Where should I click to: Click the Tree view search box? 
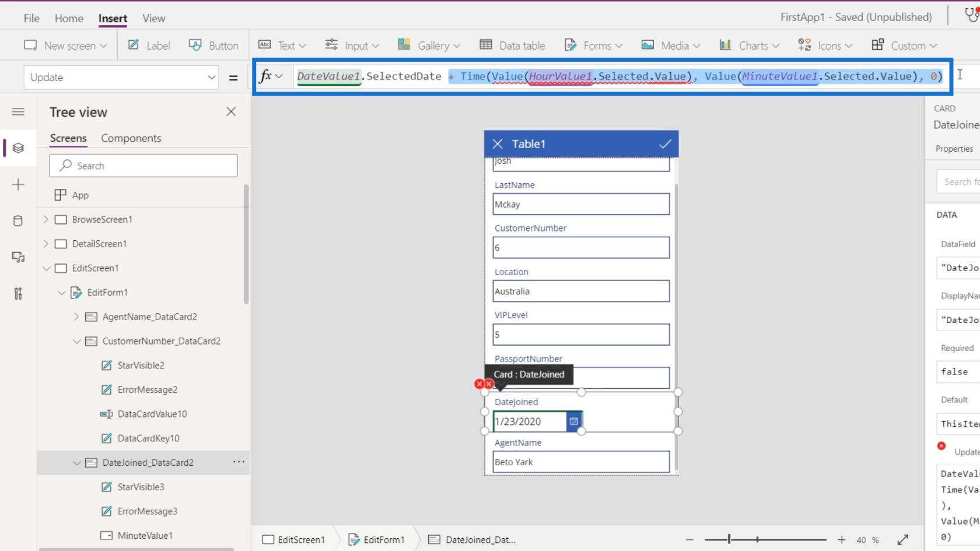tap(143, 166)
